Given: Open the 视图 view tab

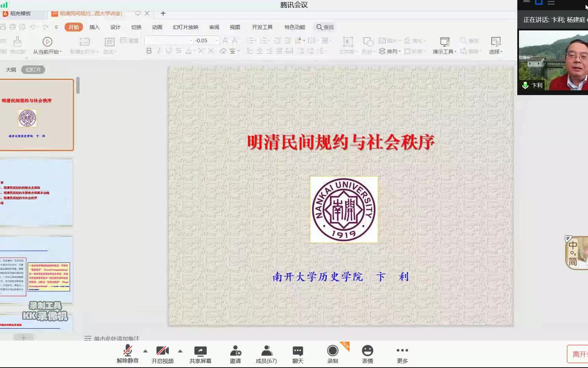Looking at the screenshot, I should point(235,27).
